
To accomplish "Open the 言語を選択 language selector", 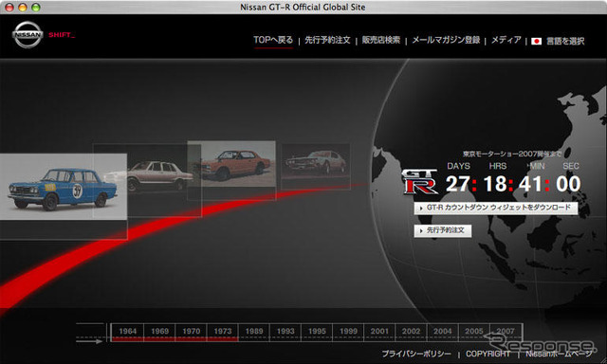I will point(565,41).
